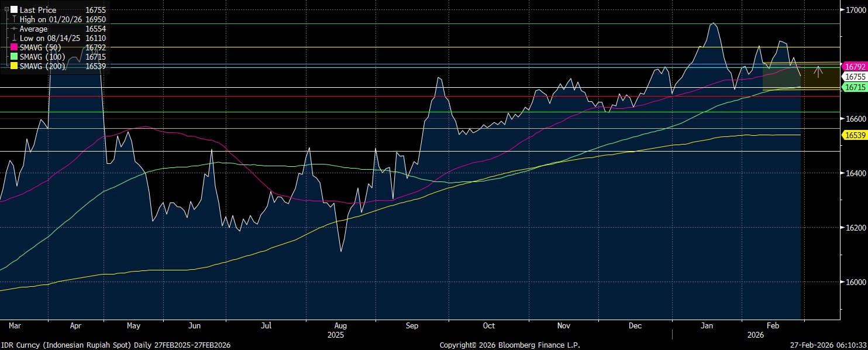
Task: Click the 16715 green price axis tag
Action: pos(854,87)
